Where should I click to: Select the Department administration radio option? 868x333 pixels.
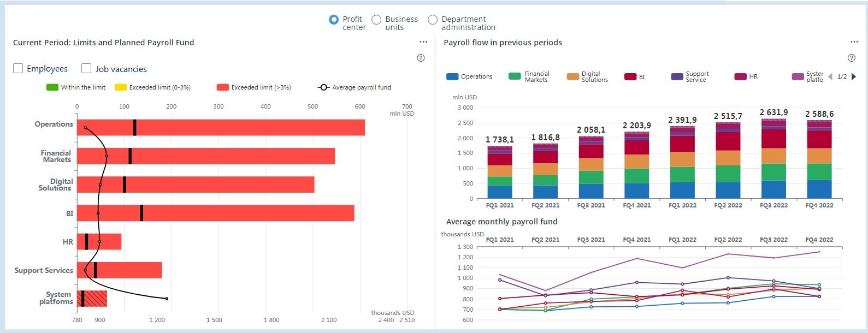pos(433,20)
